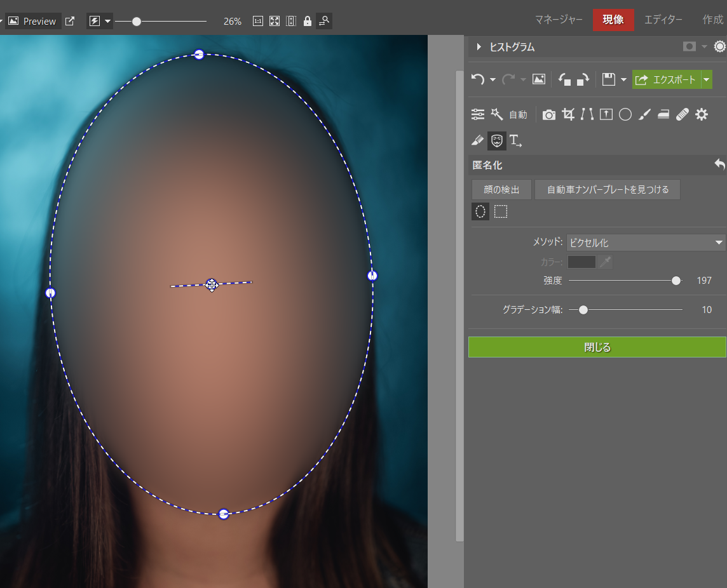The image size is (727, 588).
Task: Click the 1:1 zoom icon
Action: pos(258,21)
